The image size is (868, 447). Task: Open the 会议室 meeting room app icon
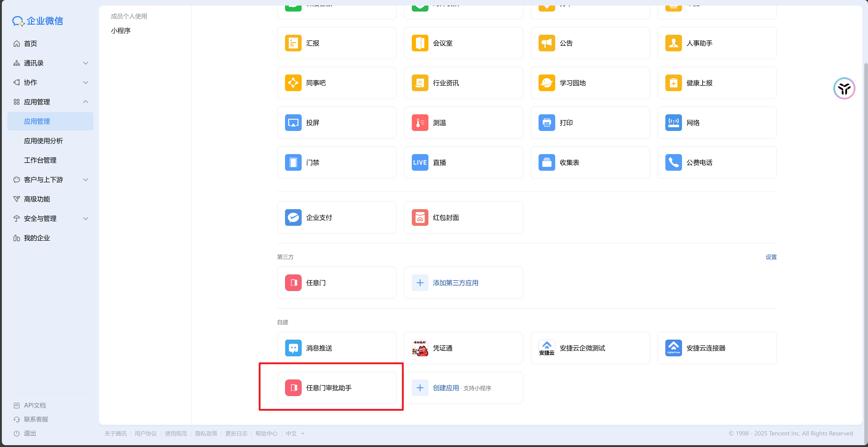click(x=419, y=43)
